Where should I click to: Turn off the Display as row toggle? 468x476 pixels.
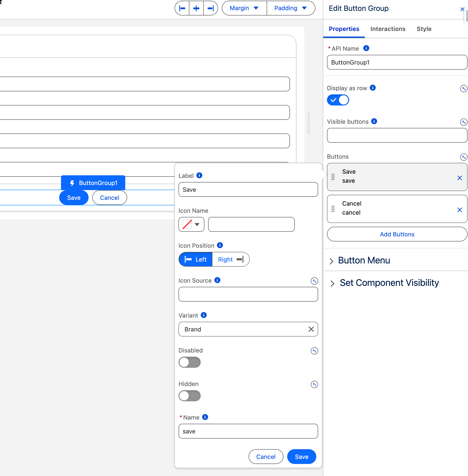(338, 100)
